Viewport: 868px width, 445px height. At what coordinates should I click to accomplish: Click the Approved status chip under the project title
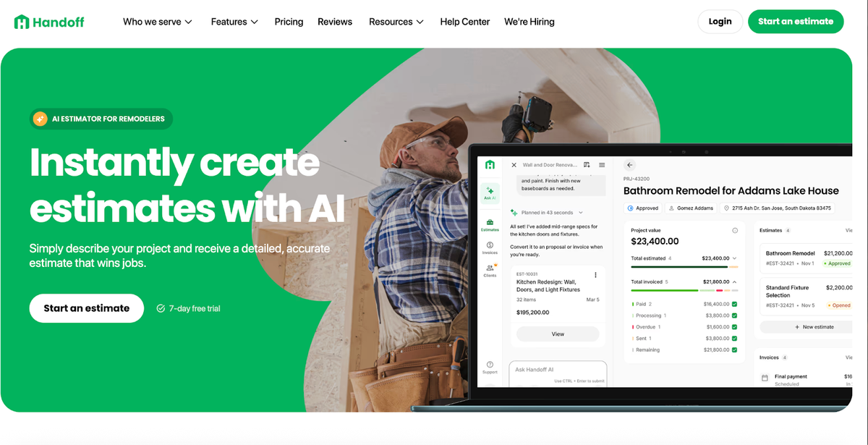(x=642, y=208)
